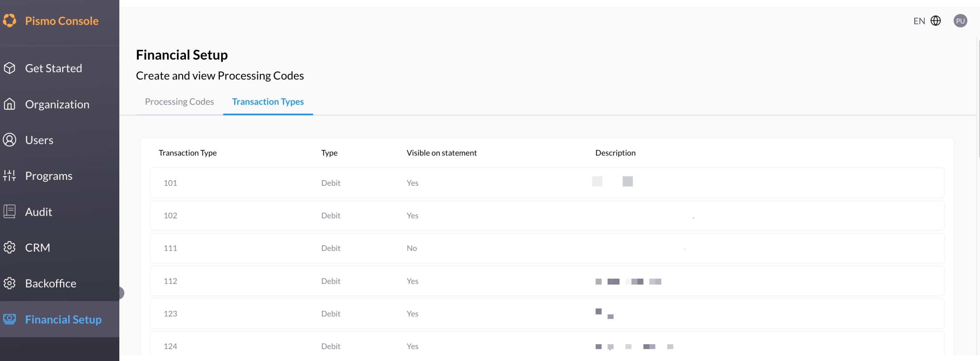Click the globe language icon
Viewport: 980px width, 361px height.
(x=936, y=20)
